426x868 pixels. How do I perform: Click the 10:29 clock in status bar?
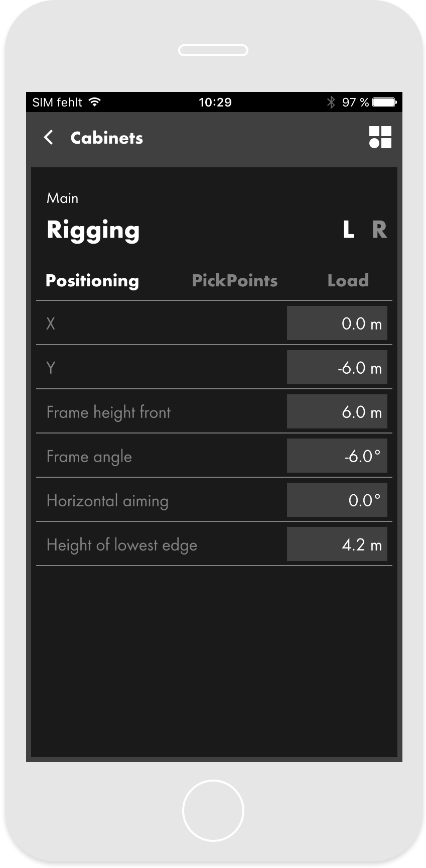pyautogui.click(x=215, y=102)
